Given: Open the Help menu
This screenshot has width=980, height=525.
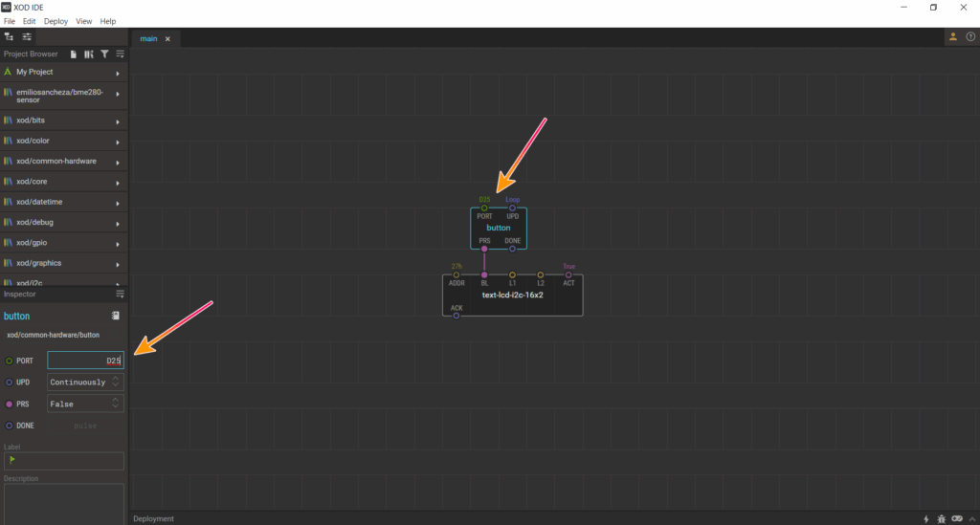Looking at the screenshot, I should (x=108, y=21).
